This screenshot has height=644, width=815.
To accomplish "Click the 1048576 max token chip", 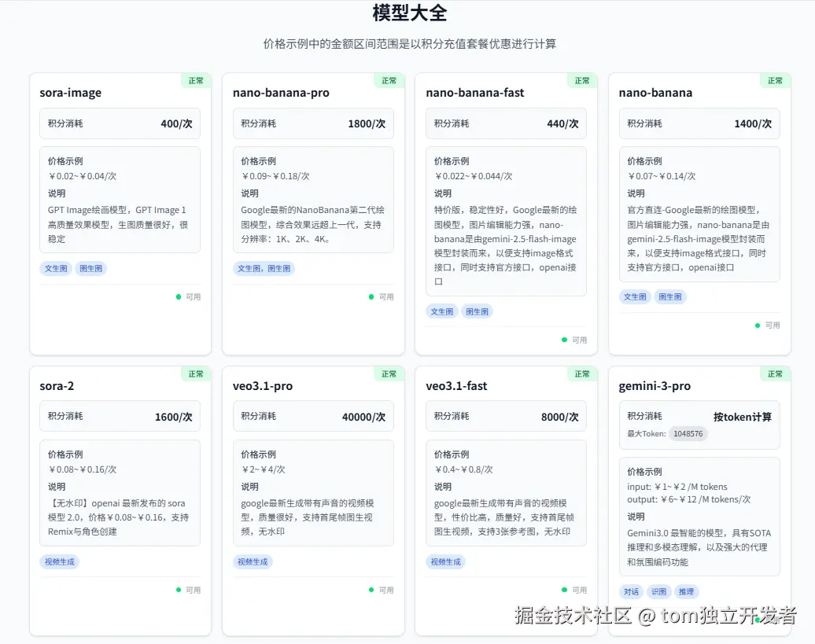I will point(688,434).
